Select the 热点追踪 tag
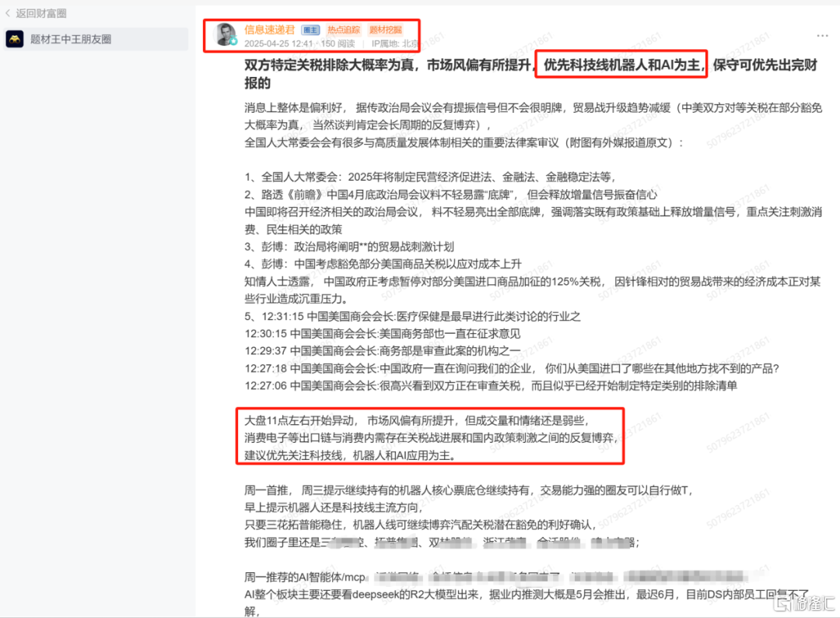Viewport: 840px width, 618px height. (x=344, y=30)
